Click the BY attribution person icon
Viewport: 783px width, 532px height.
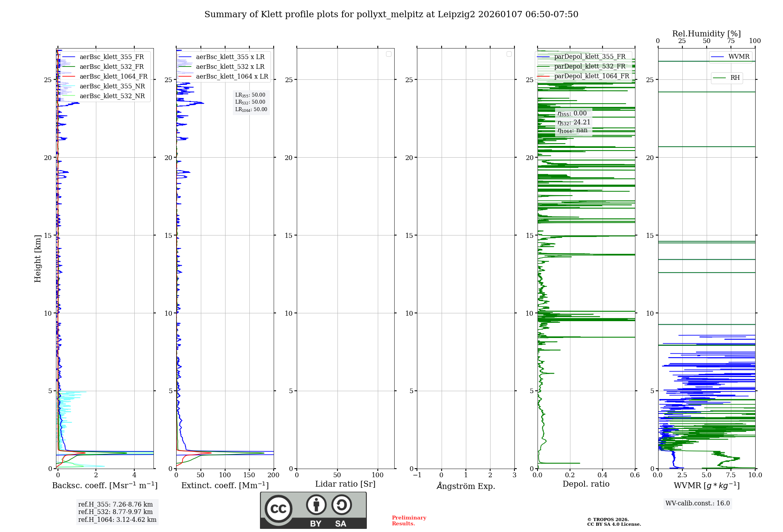coord(316,505)
